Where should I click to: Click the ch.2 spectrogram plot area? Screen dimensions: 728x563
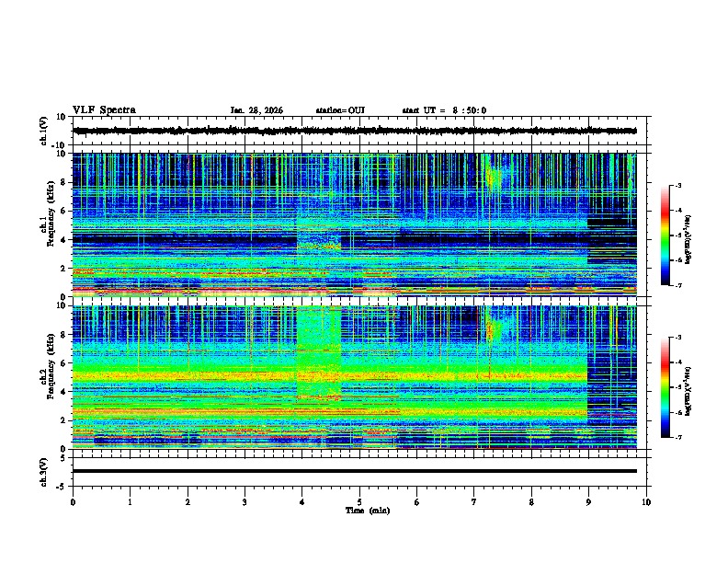354,377
